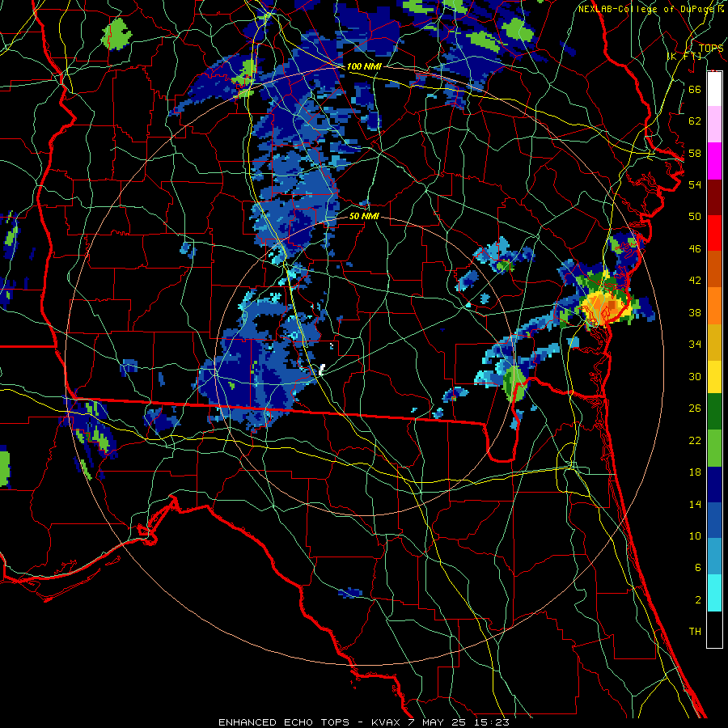Screen dimensions: 728x728
Task: Select the dark orange legend swatch
Action: pos(714,269)
